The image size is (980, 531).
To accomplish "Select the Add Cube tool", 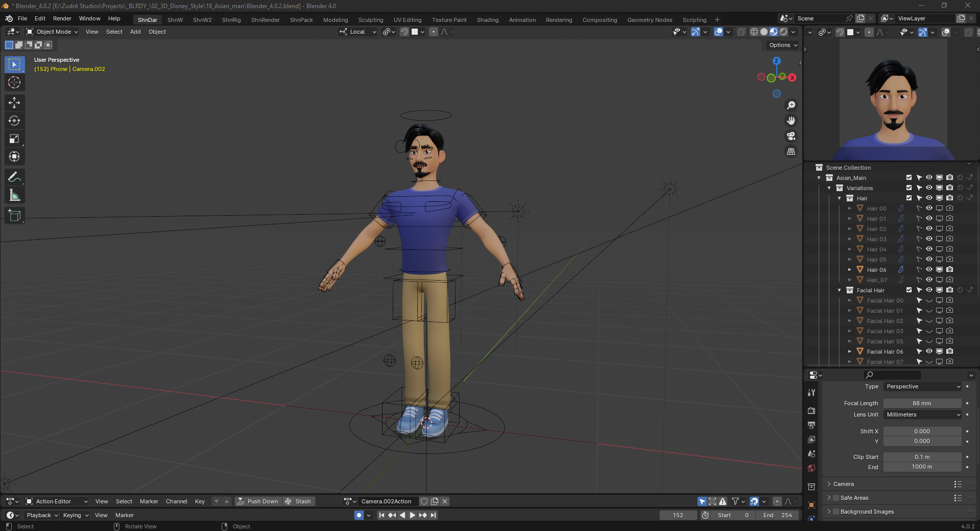I will 14,216.
